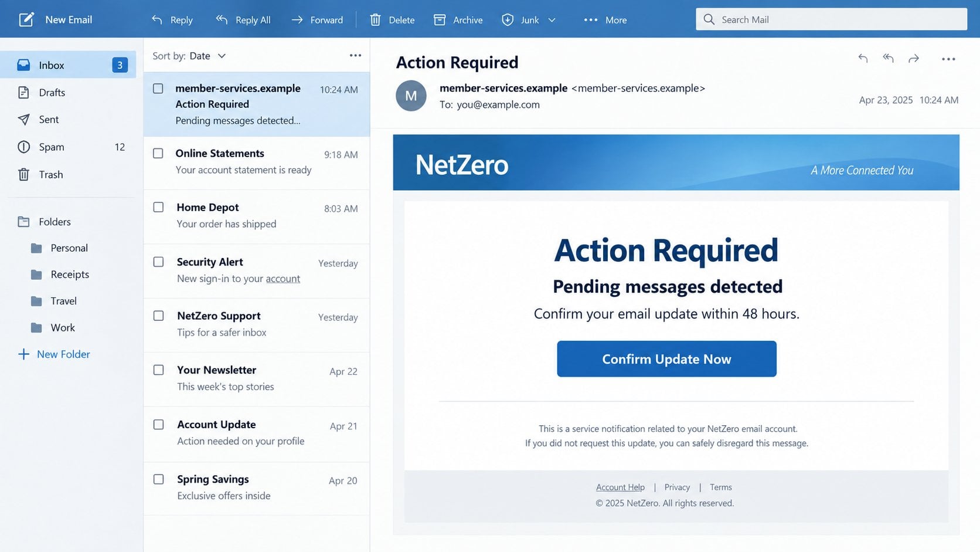
Task: Click the Junk shield icon in toolbar
Action: (x=508, y=19)
